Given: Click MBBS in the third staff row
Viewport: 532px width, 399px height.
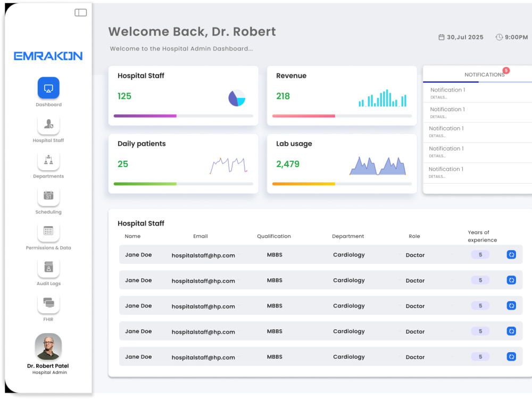Looking at the screenshot, I should click(275, 306).
